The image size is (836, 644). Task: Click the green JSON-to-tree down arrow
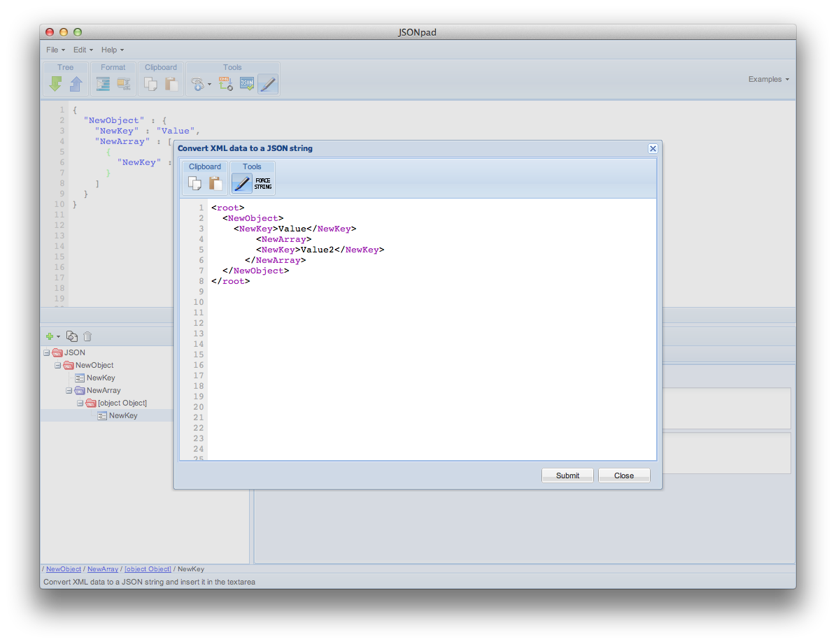55,84
